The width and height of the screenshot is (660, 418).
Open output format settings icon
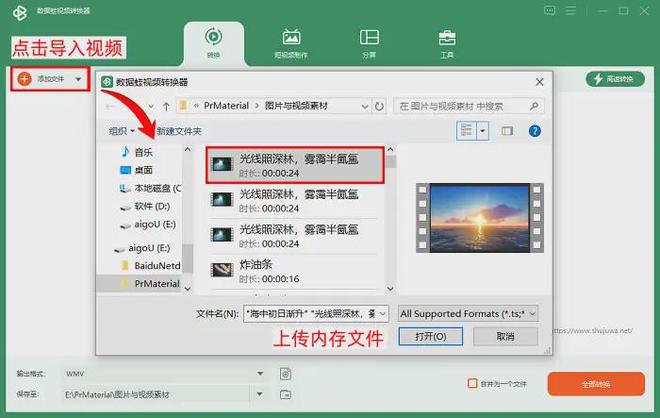click(x=285, y=373)
